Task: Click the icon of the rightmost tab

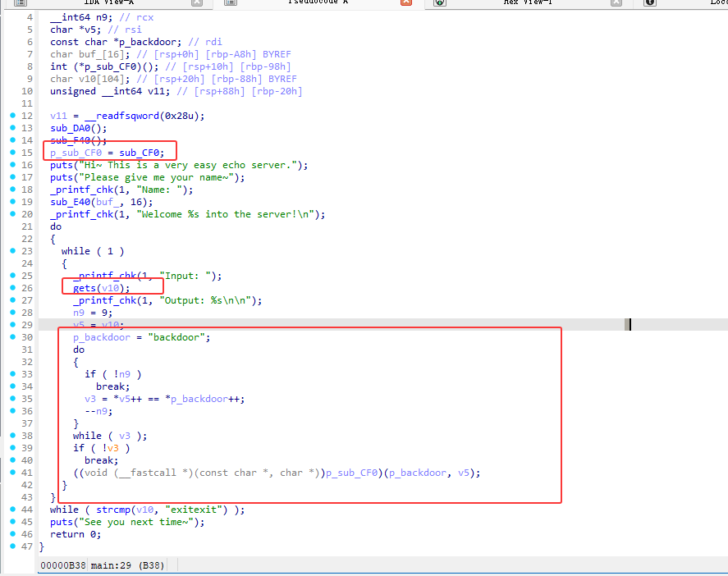Action: click(x=650, y=3)
